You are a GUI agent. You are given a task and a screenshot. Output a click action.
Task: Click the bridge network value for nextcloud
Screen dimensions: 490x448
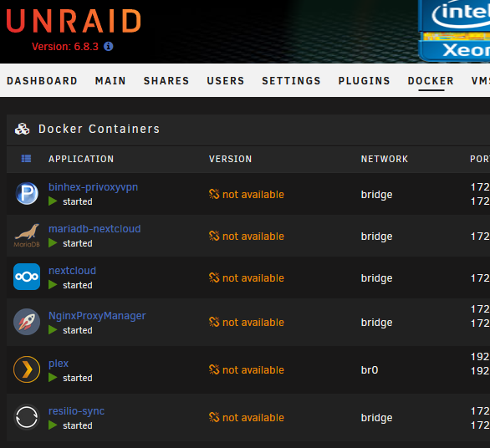376,278
